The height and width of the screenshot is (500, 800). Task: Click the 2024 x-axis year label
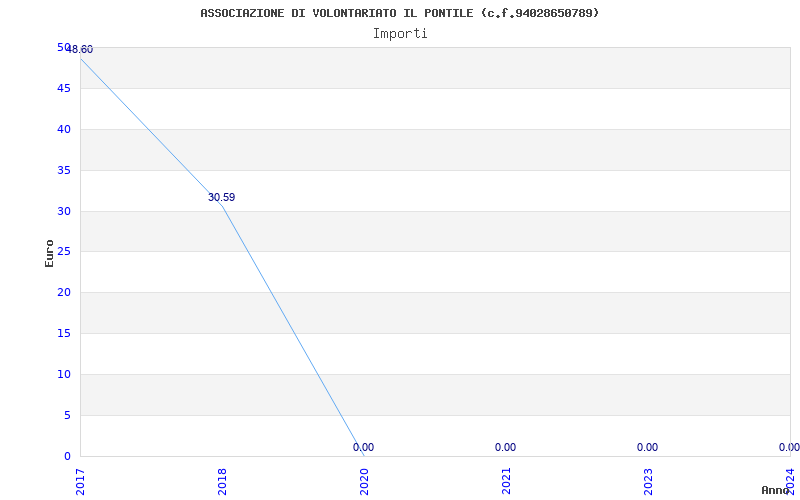click(789, 482)
